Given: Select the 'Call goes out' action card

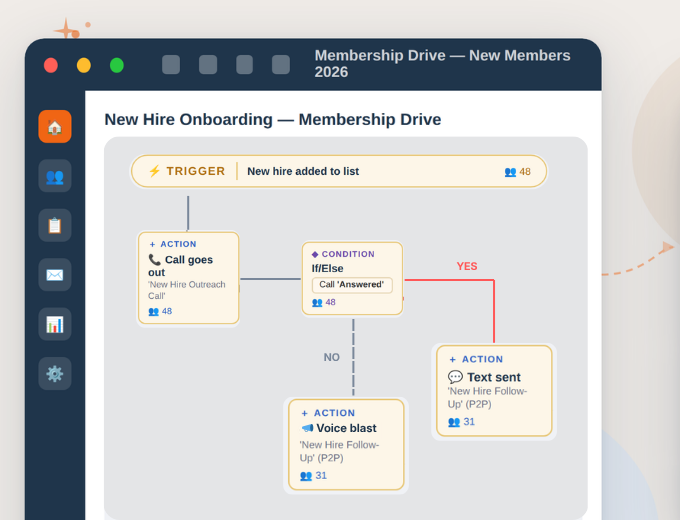Looking at the screenshot, I should coord(188,278).
